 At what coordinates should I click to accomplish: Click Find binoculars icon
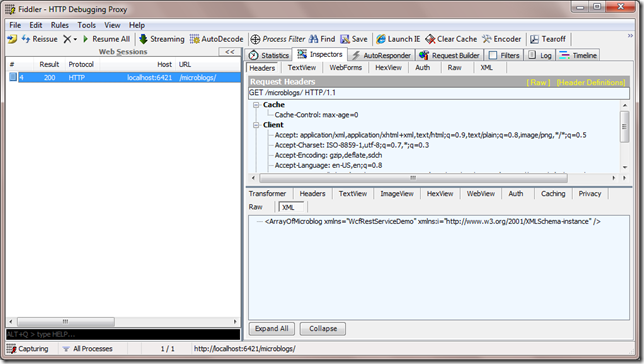(x=313, y=39)
